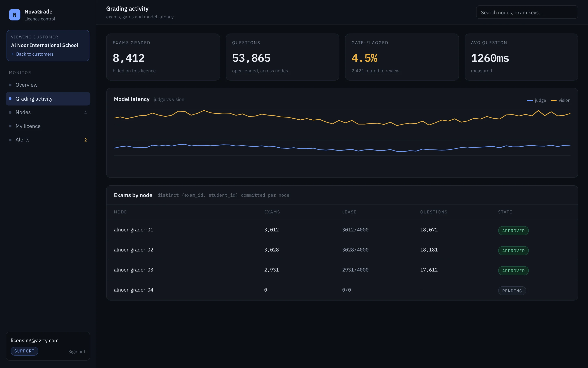Open the Exams Graded card
This screenshot has height=368, width=588.
[163, 57]
